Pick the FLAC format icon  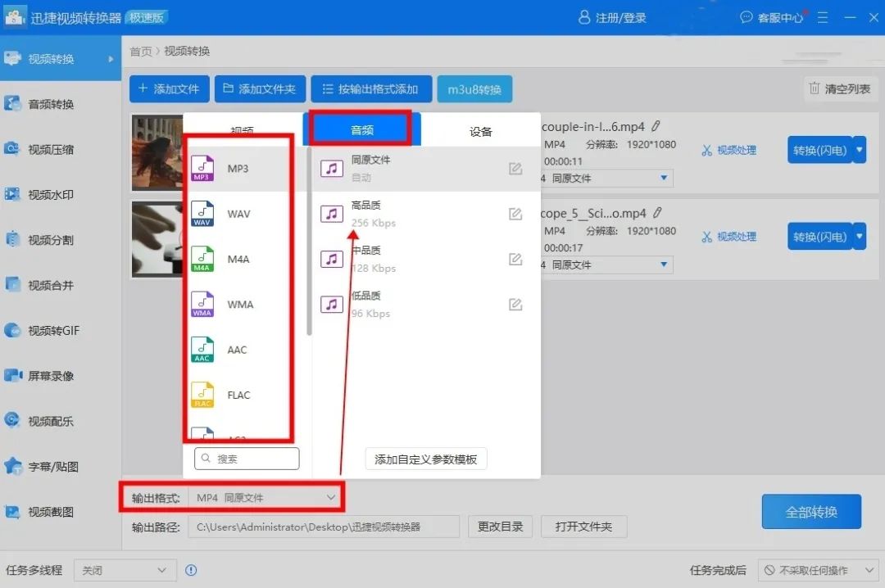202,395
